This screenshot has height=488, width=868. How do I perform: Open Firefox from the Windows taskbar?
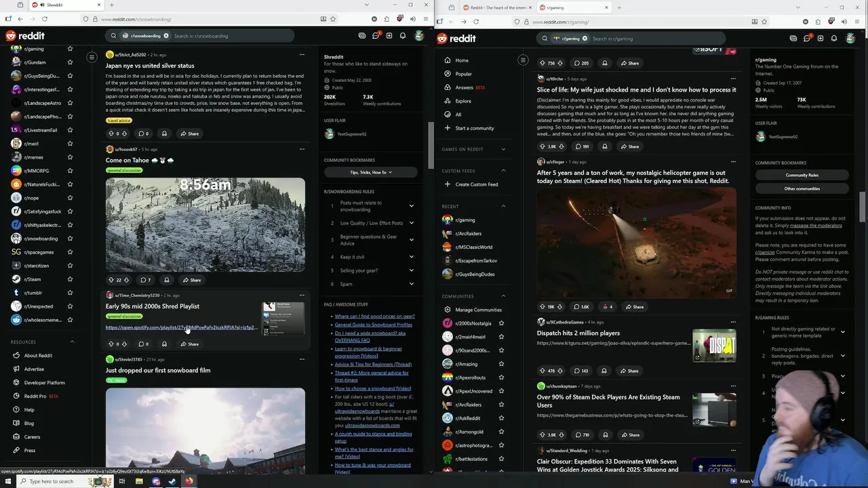coord(189,481)
